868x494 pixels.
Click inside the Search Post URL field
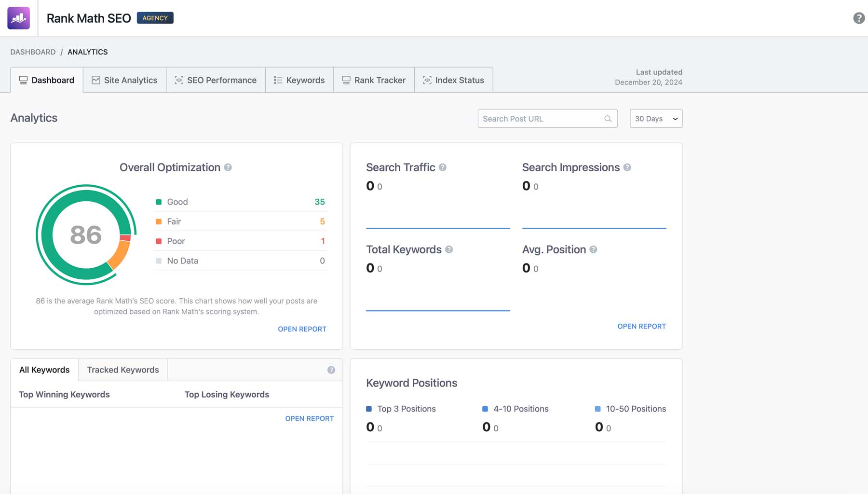535,118
